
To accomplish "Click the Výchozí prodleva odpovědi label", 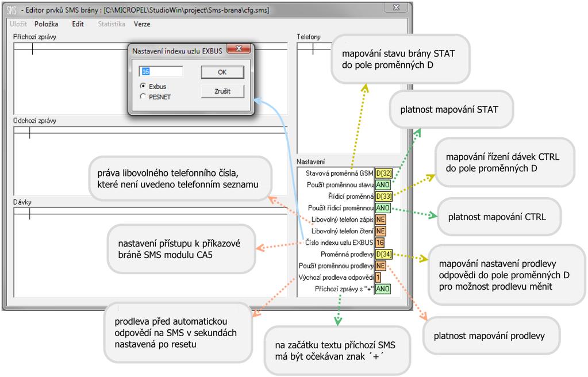I will pos(336,277).
